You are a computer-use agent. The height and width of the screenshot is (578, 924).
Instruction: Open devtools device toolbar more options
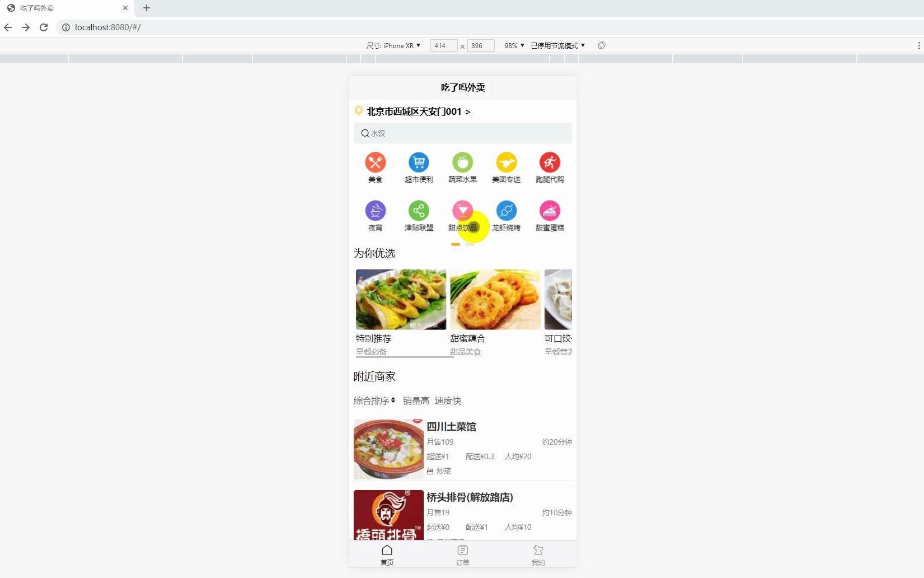pos(918,45)
